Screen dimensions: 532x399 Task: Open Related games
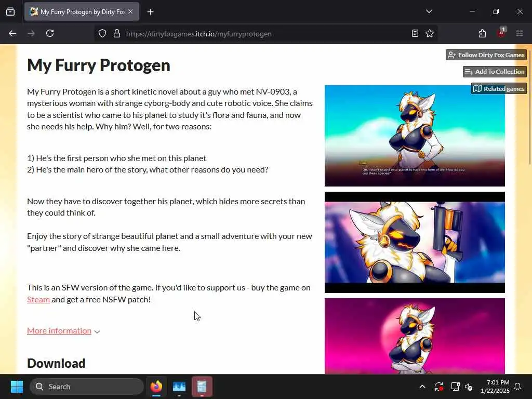pos(499,89)
